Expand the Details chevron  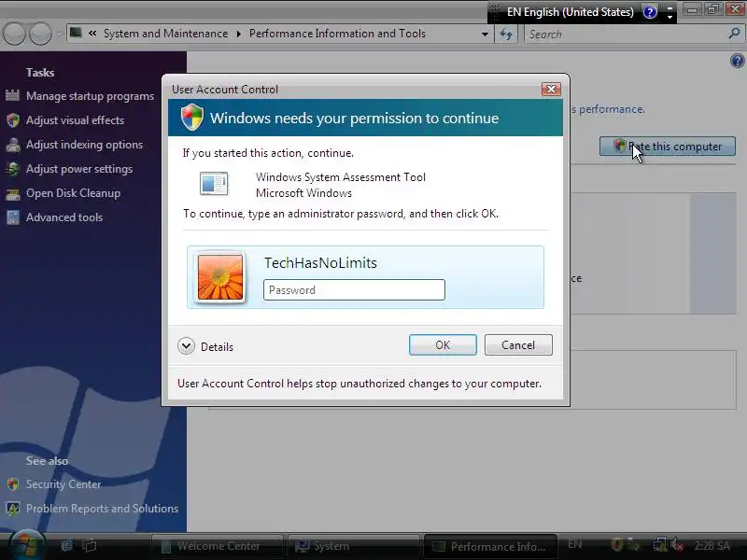click(x=186, y=346)
